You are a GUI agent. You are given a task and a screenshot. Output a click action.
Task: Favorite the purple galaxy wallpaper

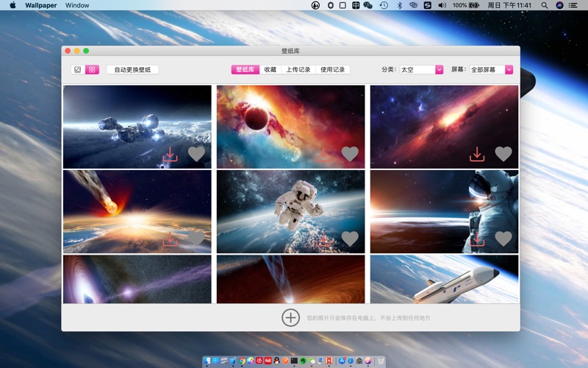(503, 154)
